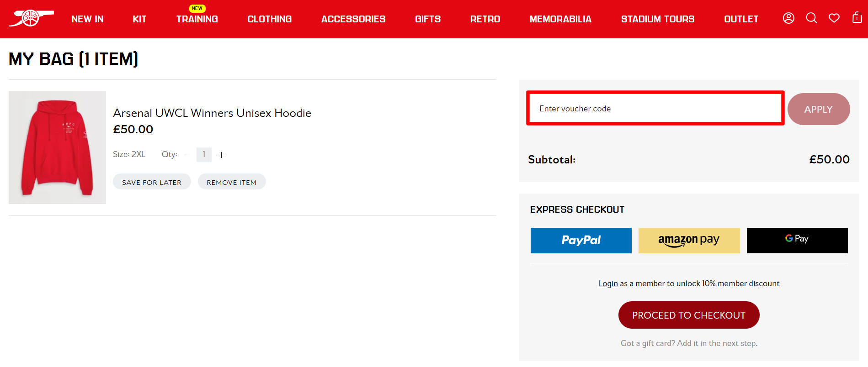Open the NEW IN menu
868x367 pixels.
pyautogui.click(x=87, y=19)
